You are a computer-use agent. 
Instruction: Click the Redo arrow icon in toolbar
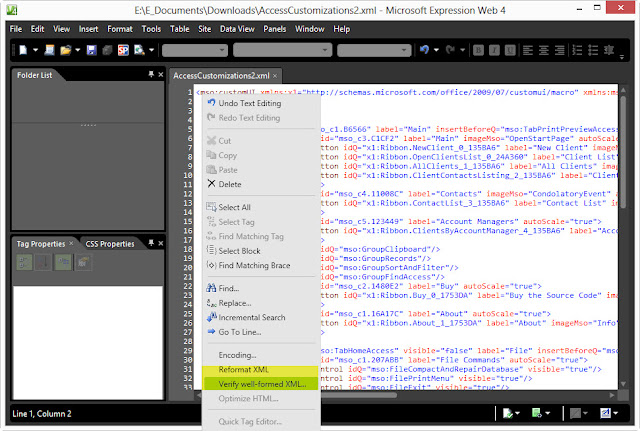[x=450, y=50]
